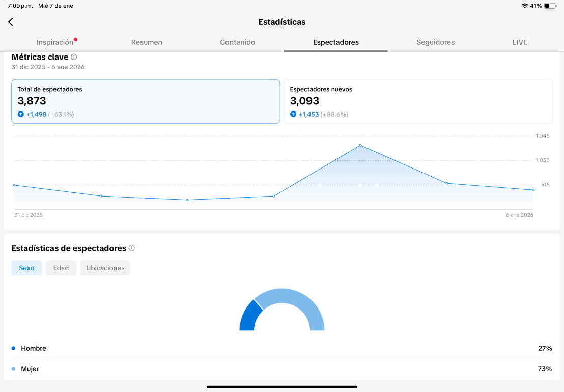This screenshot has height=392, width=564.
Task: Open the LIVE tab
Action: (520, 42)
